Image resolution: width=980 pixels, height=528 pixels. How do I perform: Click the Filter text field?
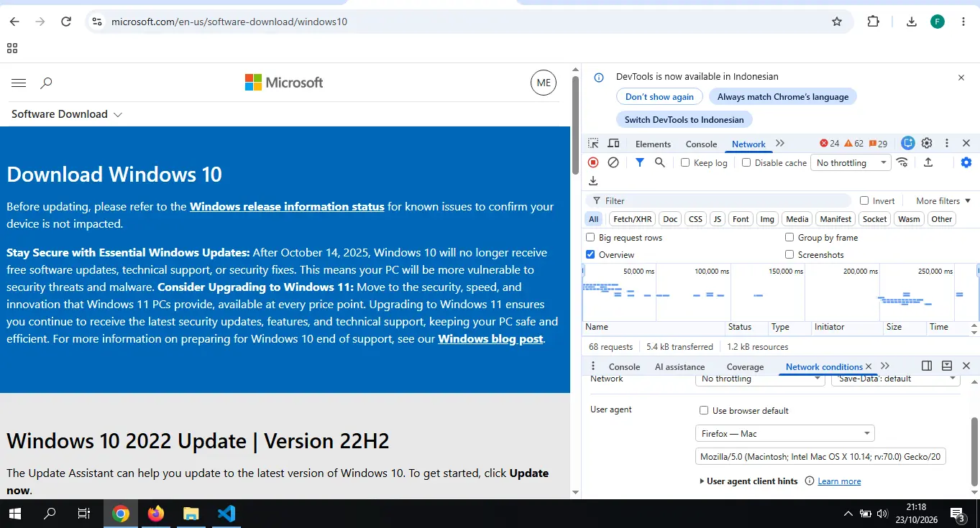tap(719, 201)
